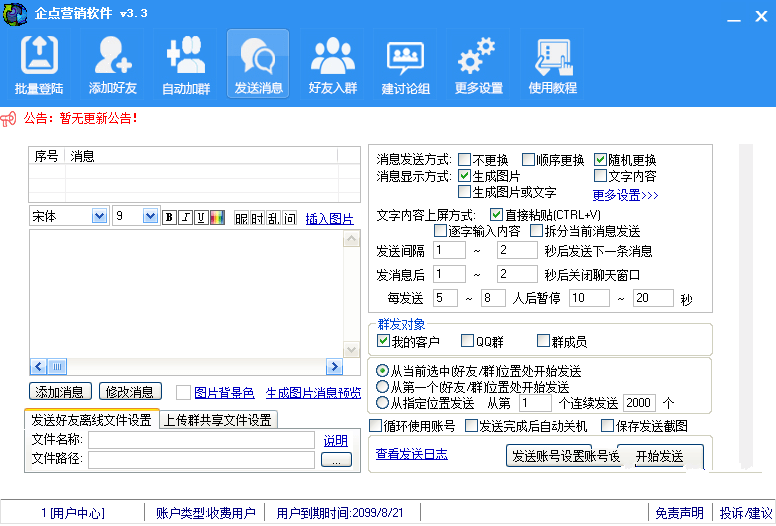Enable the 文字内容 checkbox

tap(600, 175)
